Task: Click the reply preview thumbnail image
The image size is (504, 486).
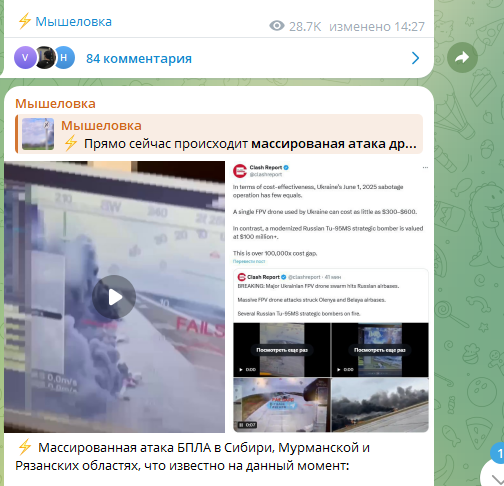Action: 38,134
